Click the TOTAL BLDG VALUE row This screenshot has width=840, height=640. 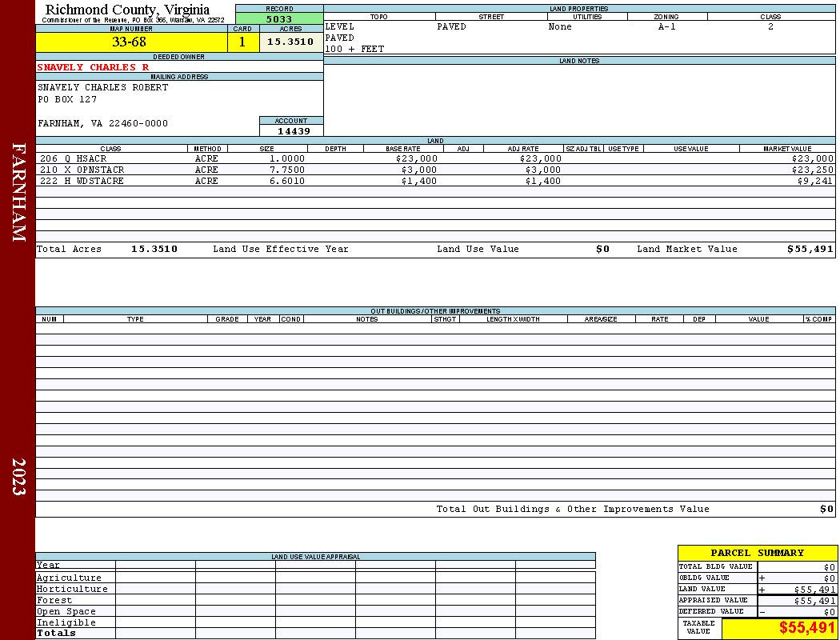point(757,566)
